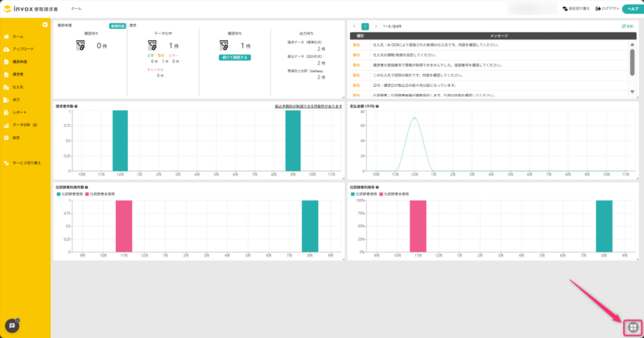Open the chat support bubble

(x=12, y=326)
